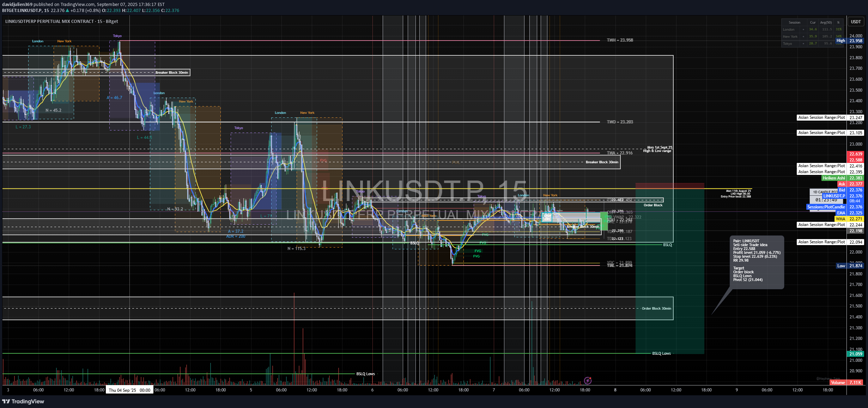Click the Ask 22.377 price label
The width and height of the screenshot is (868, 408).
[x=850, y=184]
